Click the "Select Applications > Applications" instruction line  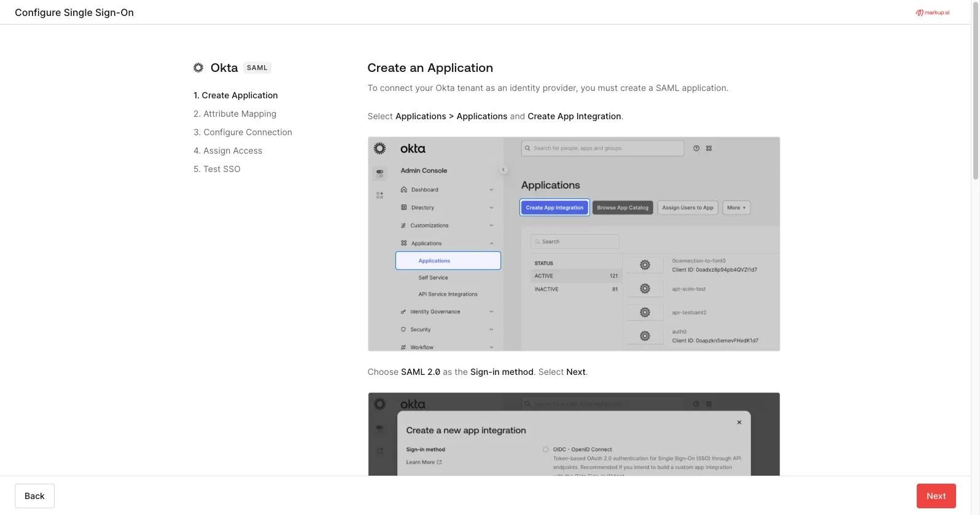tap(496, 116)
